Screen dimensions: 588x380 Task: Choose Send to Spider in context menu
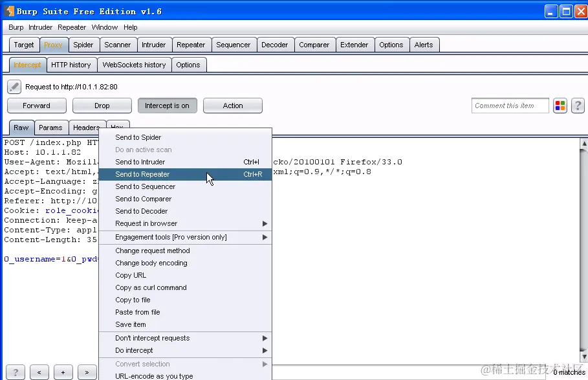tap(185, 137)
